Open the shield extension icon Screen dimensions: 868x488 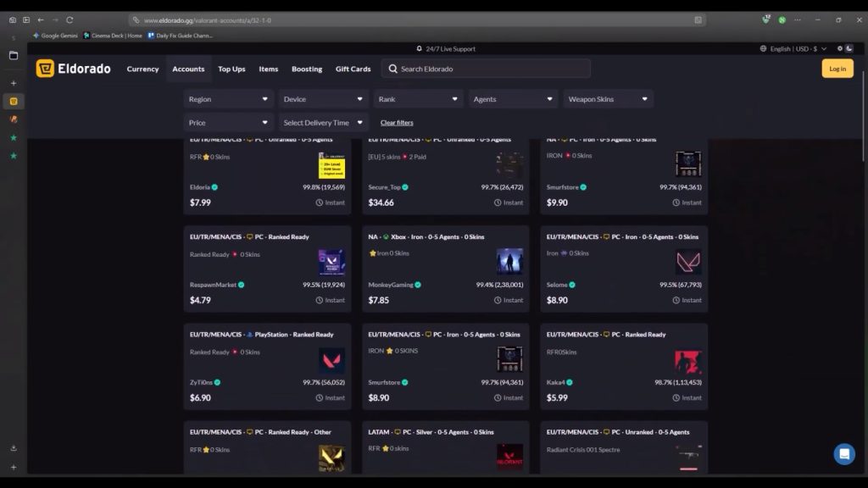(x=765, y=19)
